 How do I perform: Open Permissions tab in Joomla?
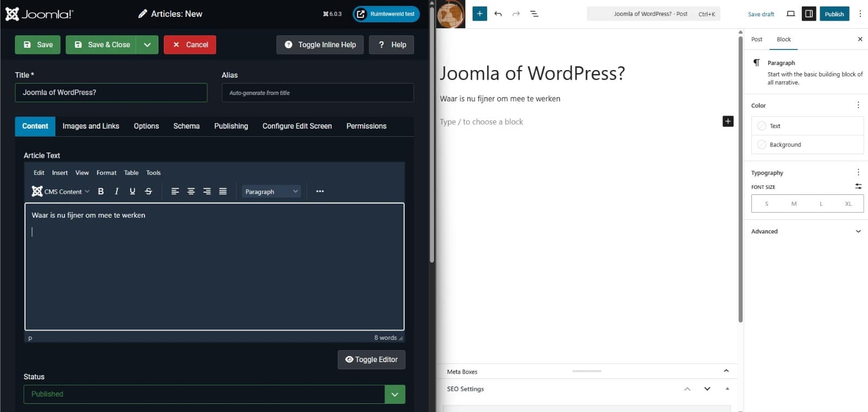tap(367, 126)
